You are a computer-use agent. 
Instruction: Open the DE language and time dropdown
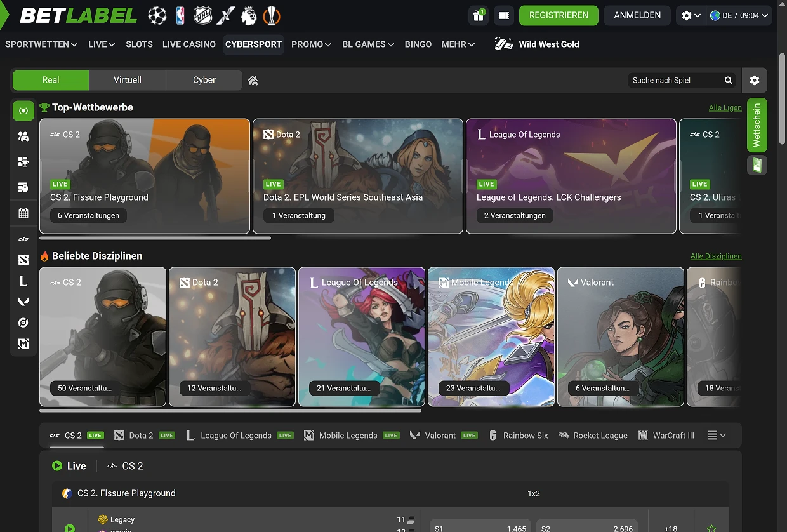pyautogui.click(x=739, y=15)
